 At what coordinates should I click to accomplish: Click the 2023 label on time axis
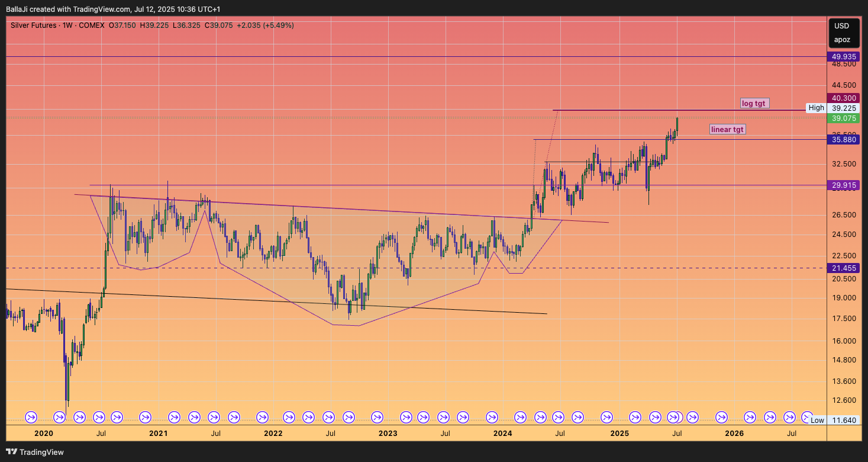[388, 434]
